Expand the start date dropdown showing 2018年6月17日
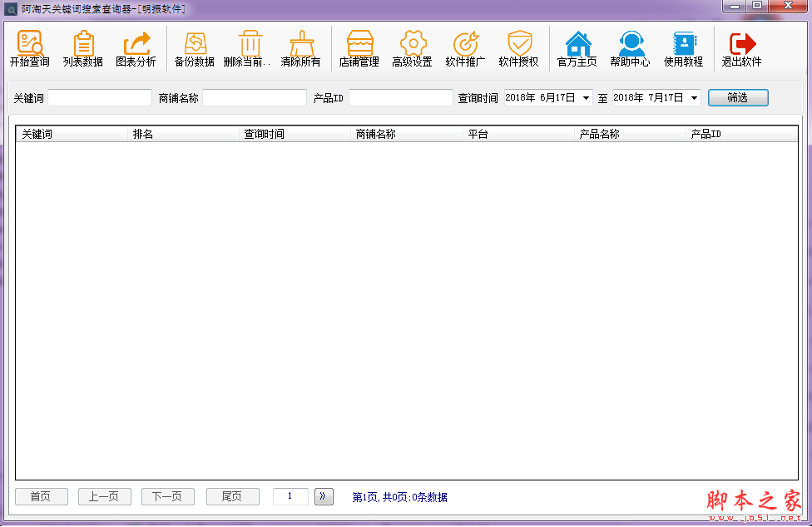The height and width of the screenshot is (527, 812). pos(584,96)
